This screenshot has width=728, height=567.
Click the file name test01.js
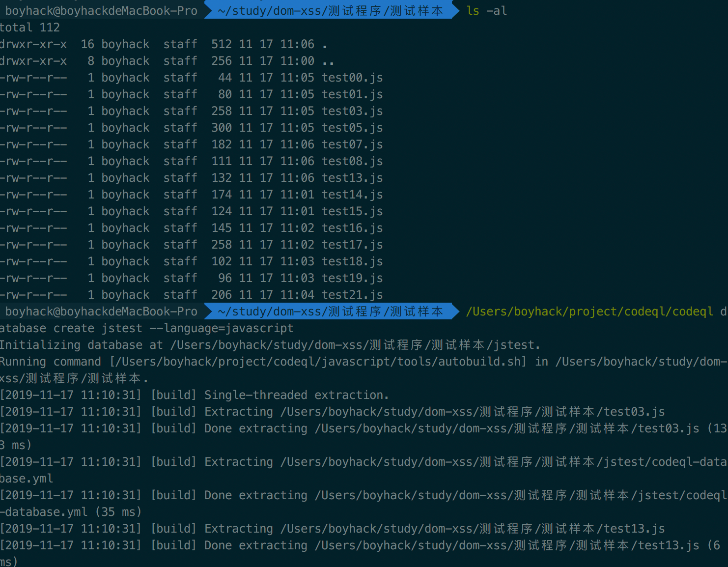352,94
